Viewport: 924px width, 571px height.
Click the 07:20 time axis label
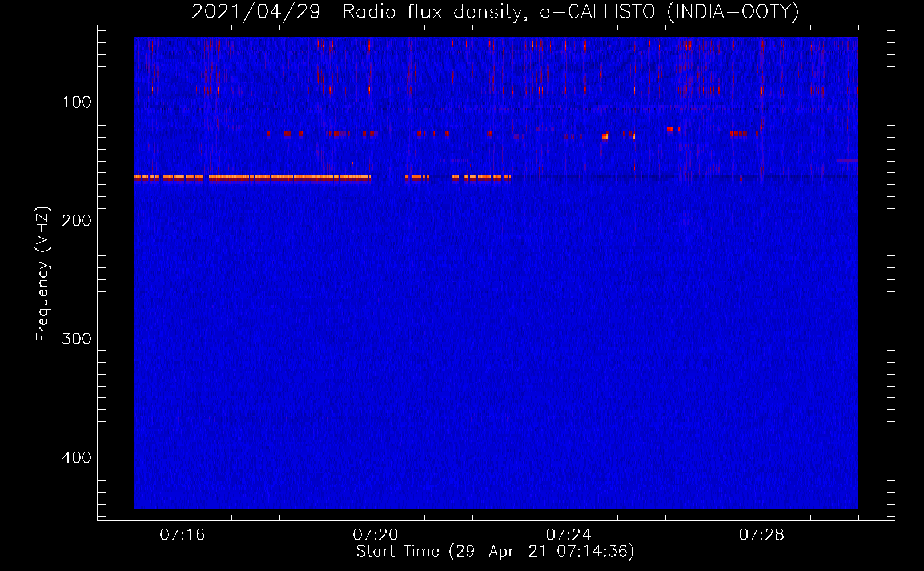click(x=375, y=535)
